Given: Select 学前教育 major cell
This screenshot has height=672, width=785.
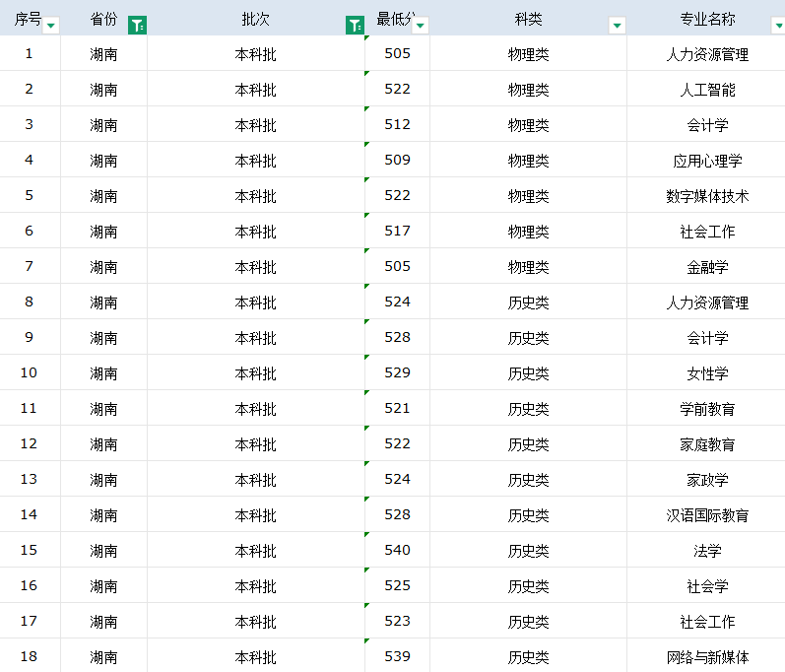Looking at the screenshot, I should 706,409.
